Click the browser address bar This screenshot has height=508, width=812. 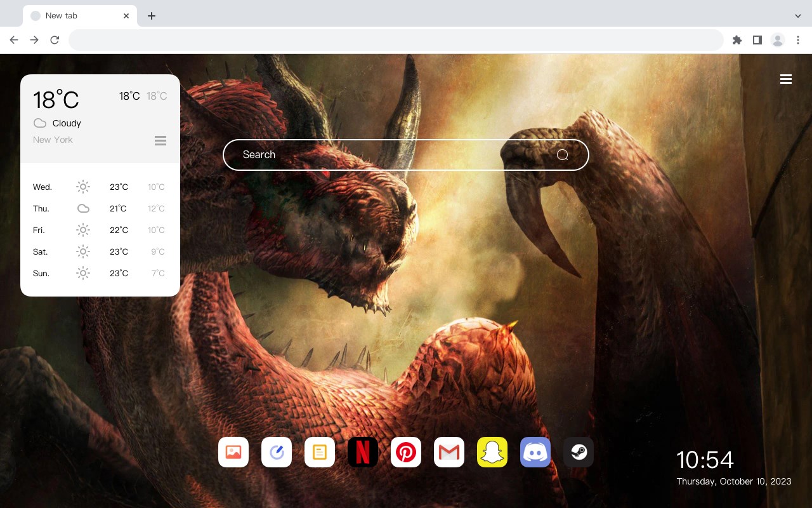tap(396, 40)
